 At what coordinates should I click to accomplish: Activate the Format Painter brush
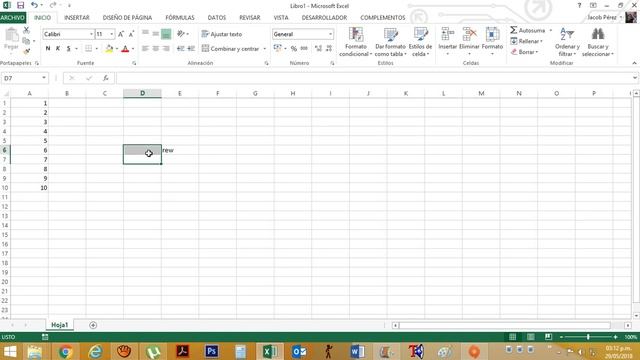(27, 51)
